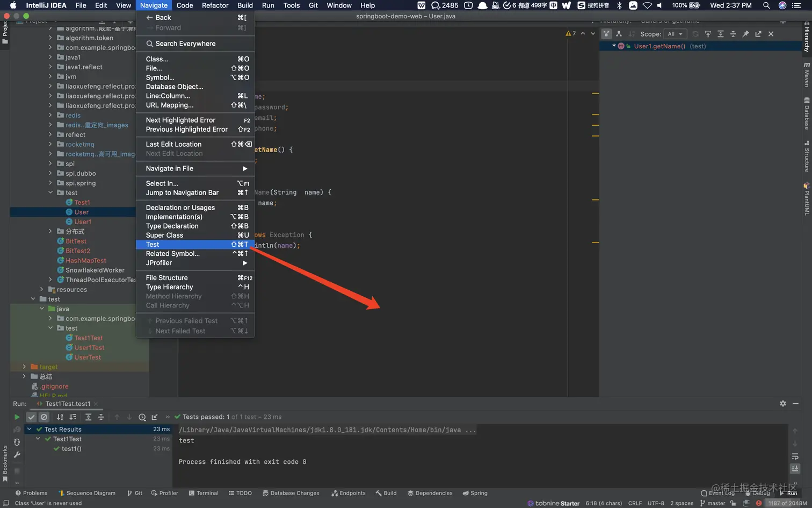Show callers hierarchy view icon
The image size is (812, 508).
coord(606,34)
